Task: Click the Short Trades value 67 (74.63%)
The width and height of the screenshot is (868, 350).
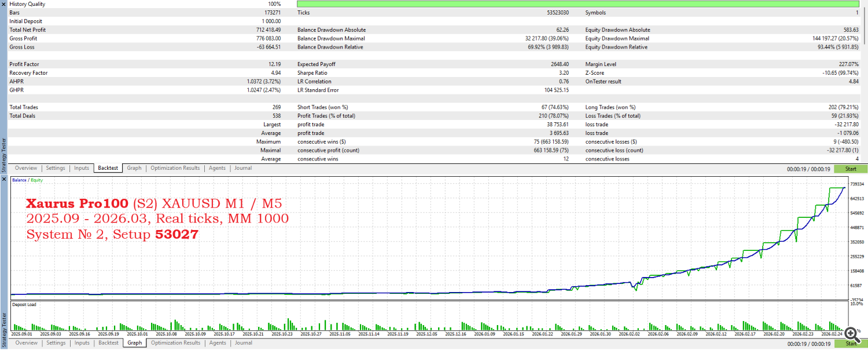Action: click(x=555, y=107)
